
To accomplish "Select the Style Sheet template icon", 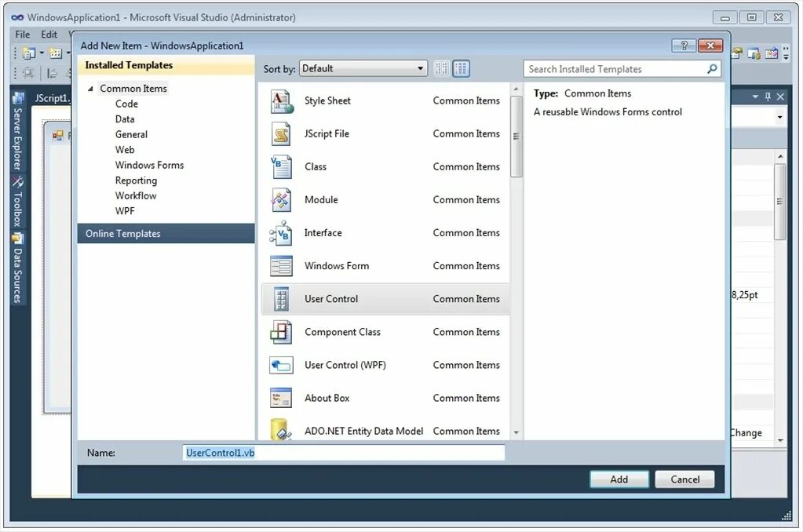I will click(281, 101).
